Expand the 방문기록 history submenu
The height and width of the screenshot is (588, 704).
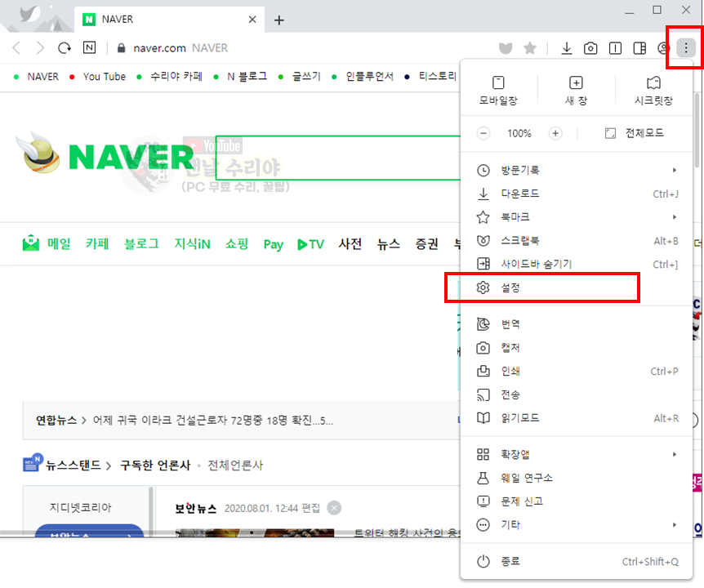pyautogui.click(x=577, y=170)
